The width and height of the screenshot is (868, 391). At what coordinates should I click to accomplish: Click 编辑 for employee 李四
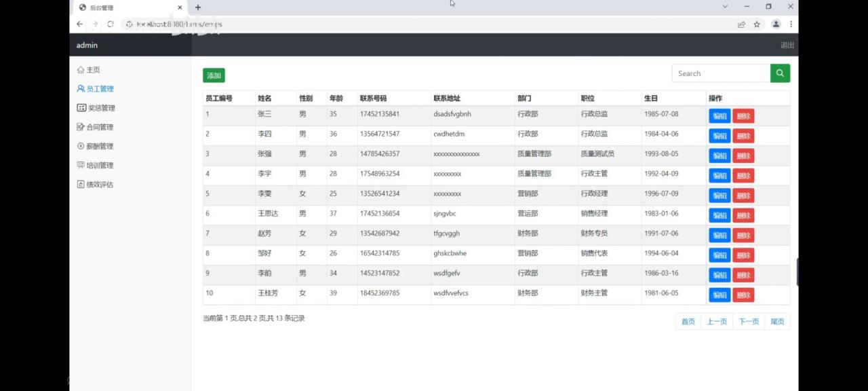719,136
